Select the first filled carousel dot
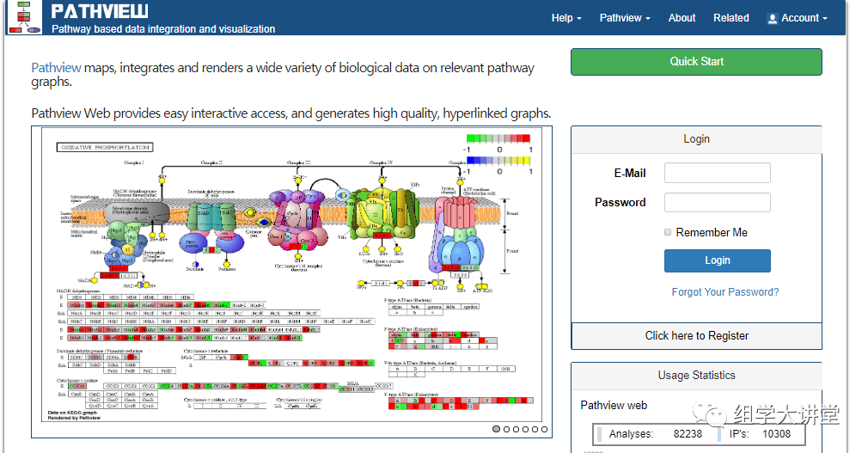Image resolution: width=868 pixels, height=453 pixels. [497, 429]
